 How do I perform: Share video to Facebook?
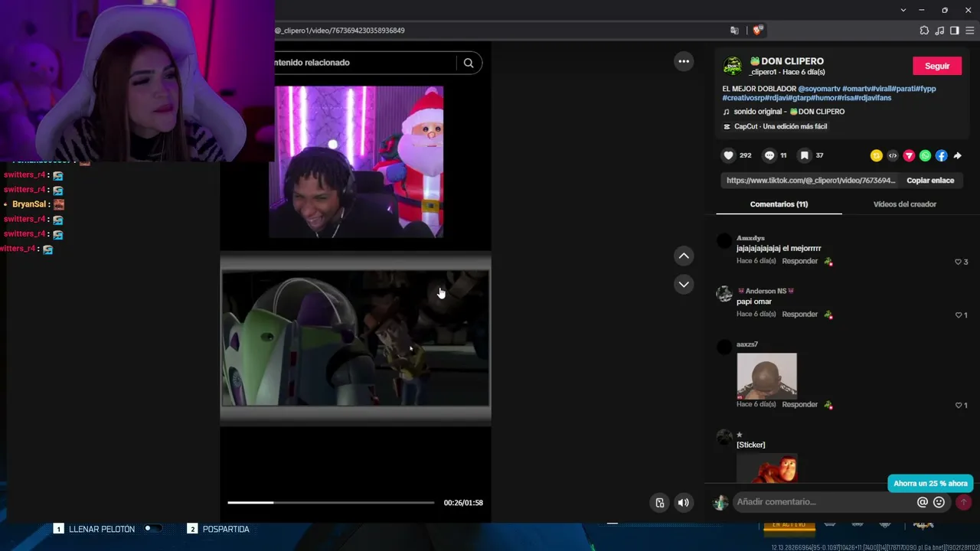[x=941, y=155]
